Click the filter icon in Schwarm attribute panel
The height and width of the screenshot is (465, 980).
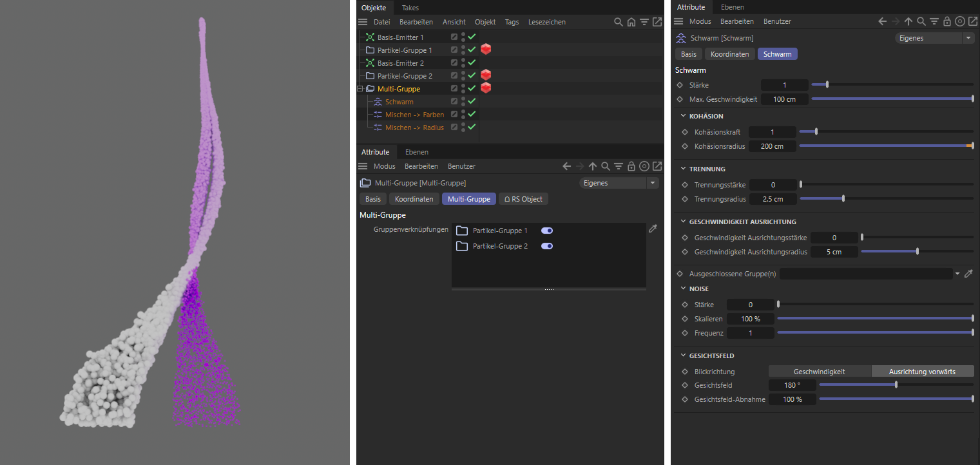934,21
